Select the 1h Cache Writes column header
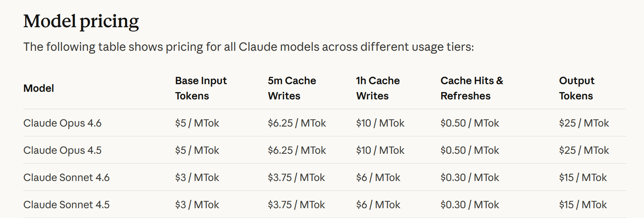The height and width of the screenshot is (218, 644). point(378,88)
